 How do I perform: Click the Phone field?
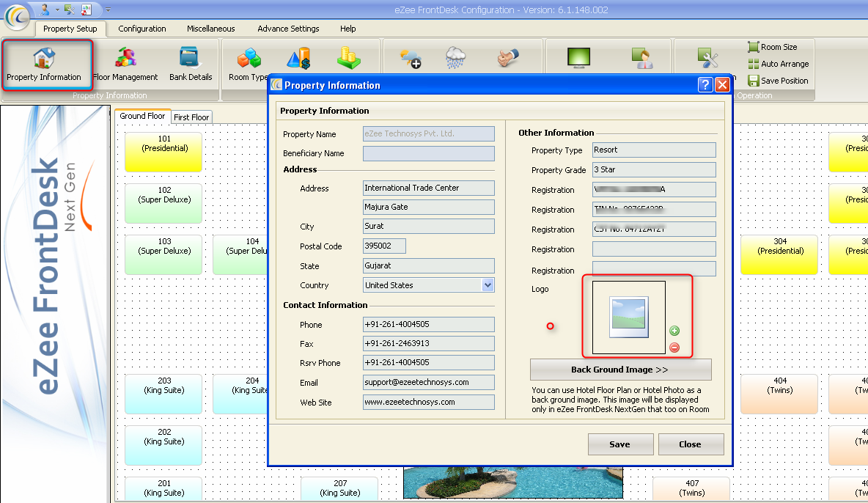click(428, 324)
